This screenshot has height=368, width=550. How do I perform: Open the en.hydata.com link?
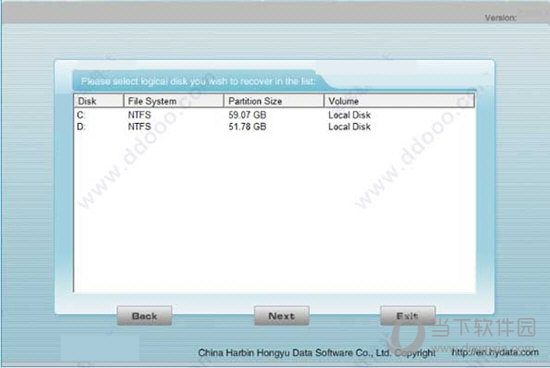(x=495, y=352)
